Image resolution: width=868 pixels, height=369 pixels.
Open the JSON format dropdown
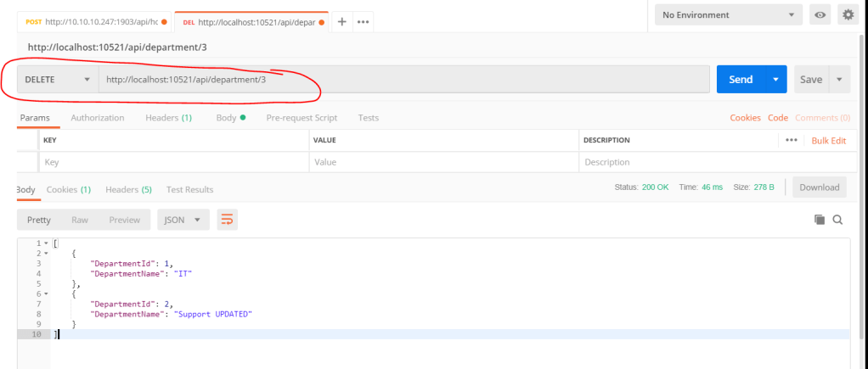pos(183,220)
